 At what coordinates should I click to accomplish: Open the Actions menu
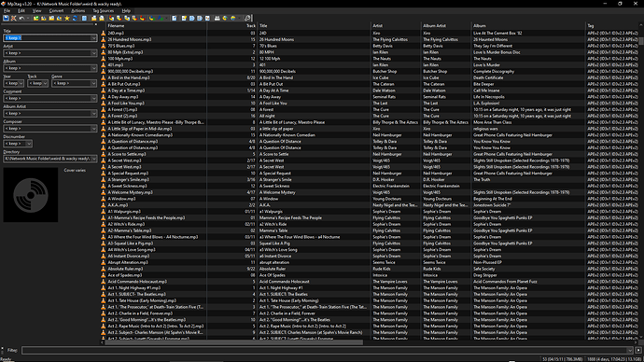[x=78, y=10]
